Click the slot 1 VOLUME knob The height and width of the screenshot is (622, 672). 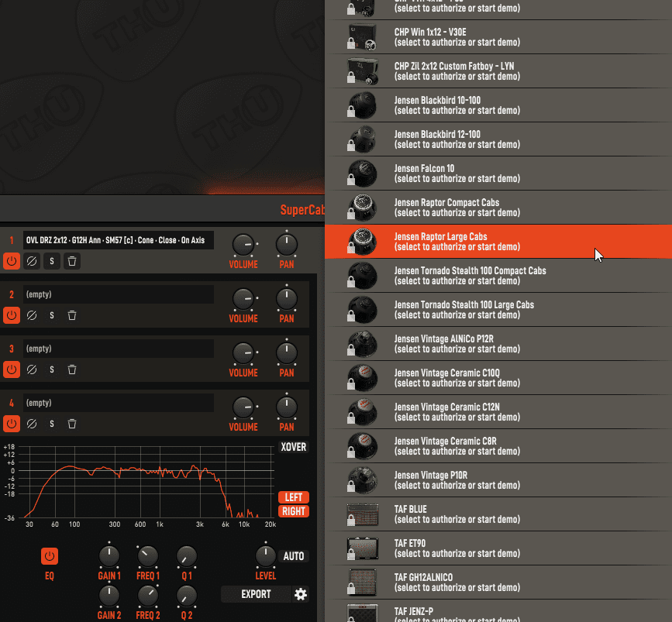coord(243,245)
